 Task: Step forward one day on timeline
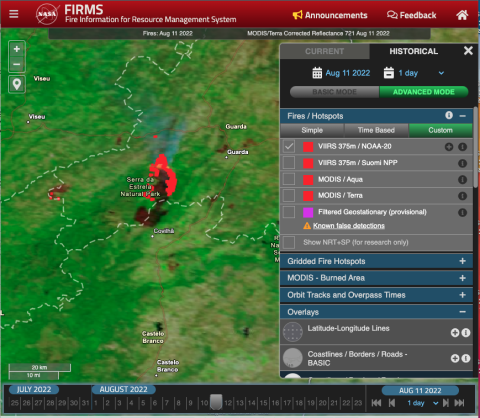pos(446,403)
